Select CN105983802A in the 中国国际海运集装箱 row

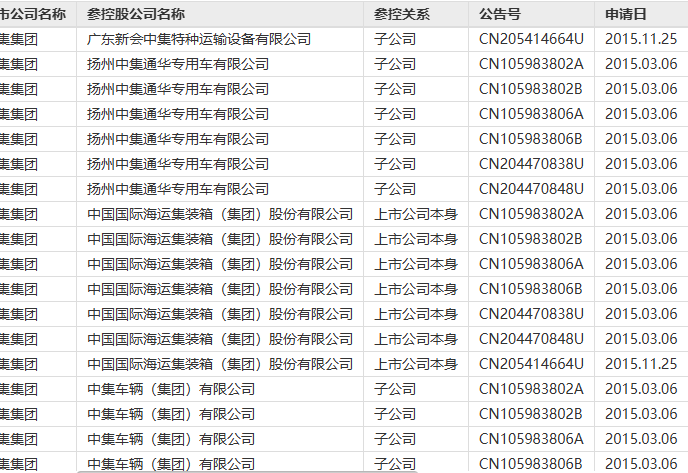pos(531,214)
